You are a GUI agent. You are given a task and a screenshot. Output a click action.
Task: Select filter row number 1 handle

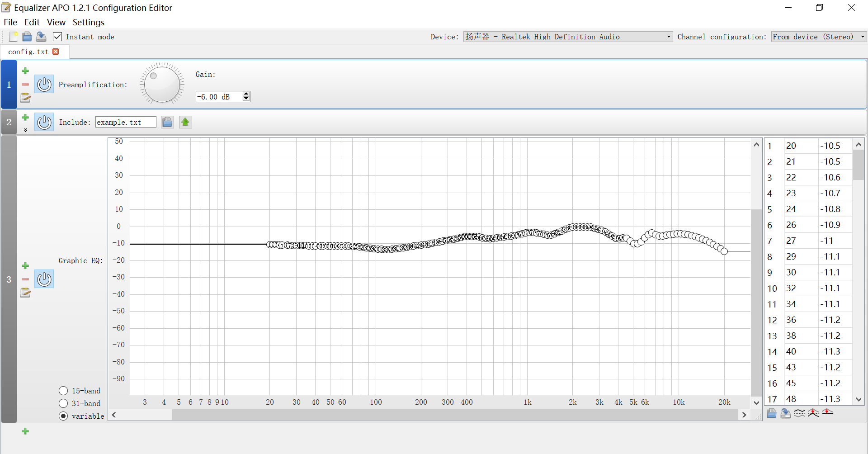click(9, 85)
